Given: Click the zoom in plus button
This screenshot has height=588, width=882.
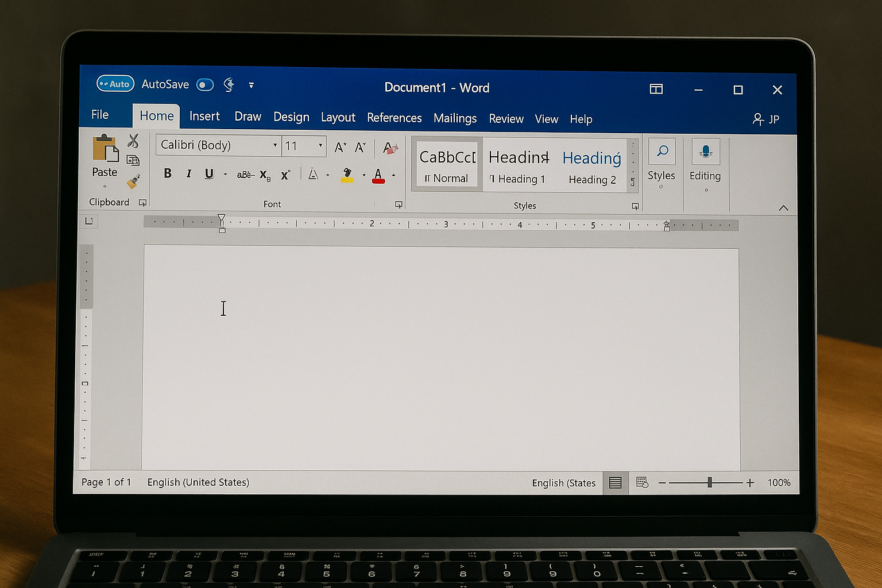Looking at the screenshot, I should tap(750, 483).
